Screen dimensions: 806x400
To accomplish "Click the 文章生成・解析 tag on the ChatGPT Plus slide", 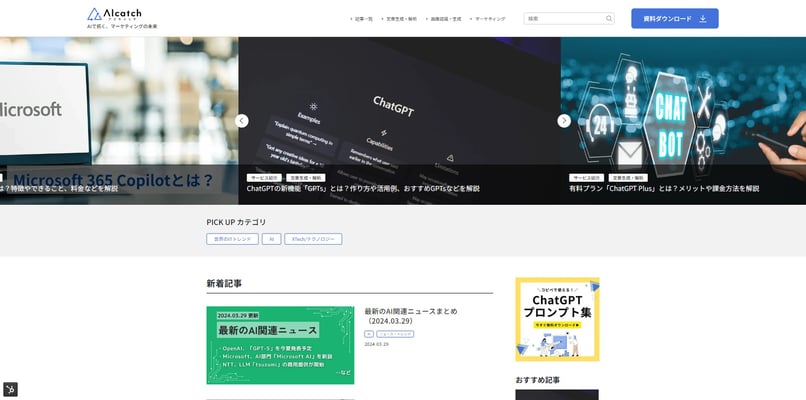I will [628, 178].
